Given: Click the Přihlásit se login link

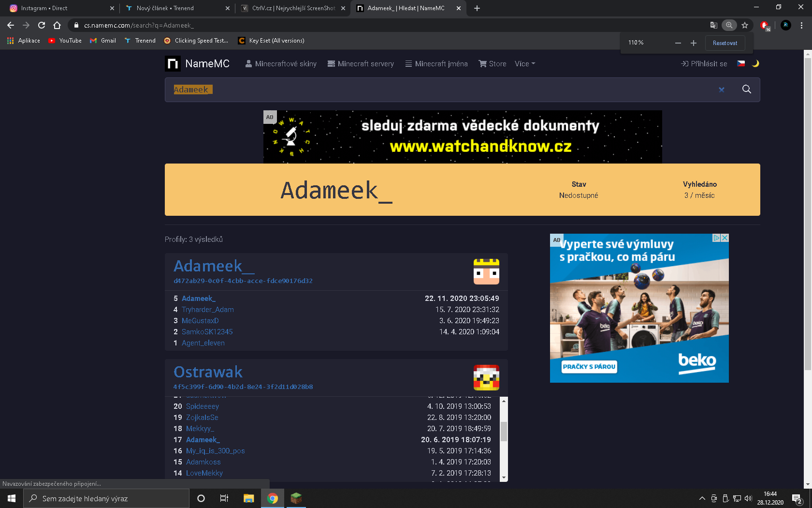Looking at the screenshot, I should [704, 64].
